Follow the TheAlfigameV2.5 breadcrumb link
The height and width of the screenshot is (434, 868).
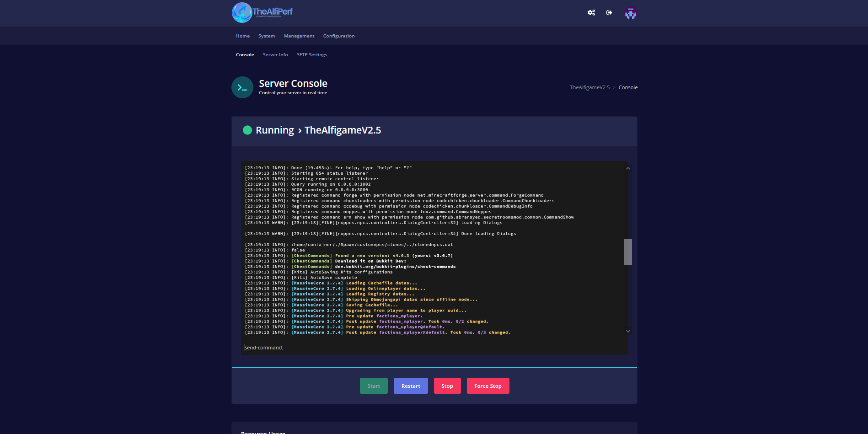(589, 87)
